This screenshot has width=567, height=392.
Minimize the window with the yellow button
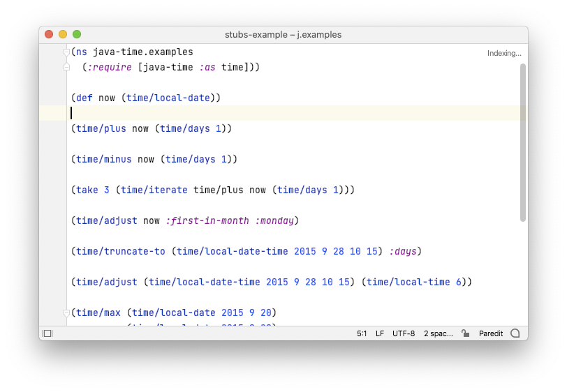(63, 35)
